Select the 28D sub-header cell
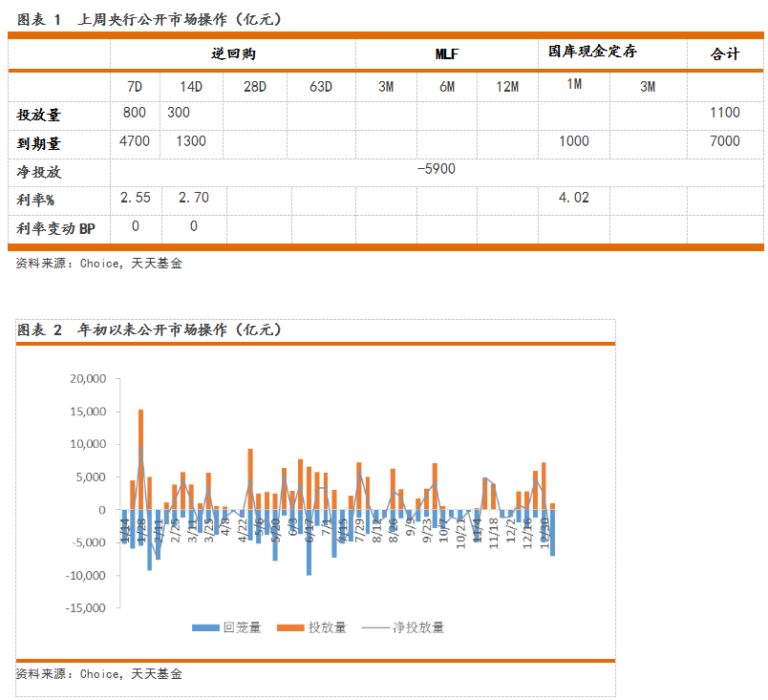 [x=255, y=87]
